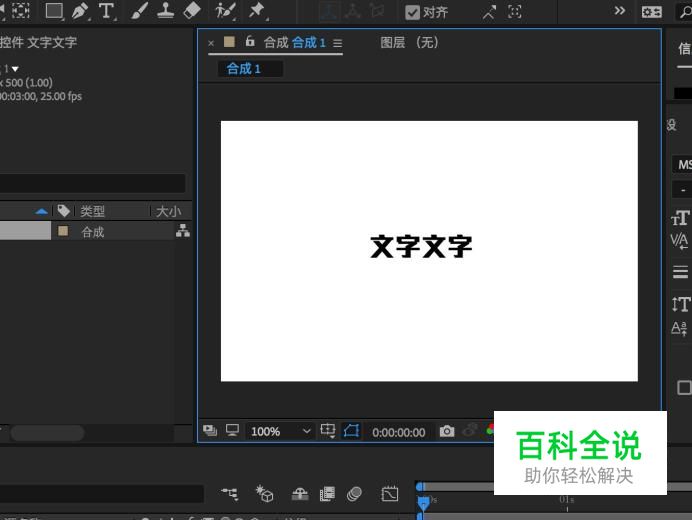This screenshot has height=520, width=692.
Task: Click the project panel search field
Action: pos(92,183)
